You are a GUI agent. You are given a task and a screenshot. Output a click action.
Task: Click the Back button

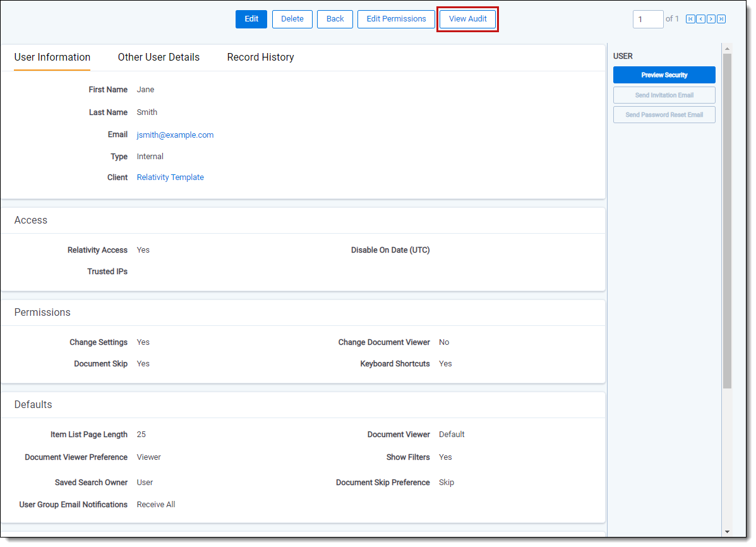(x=335, y=19)
